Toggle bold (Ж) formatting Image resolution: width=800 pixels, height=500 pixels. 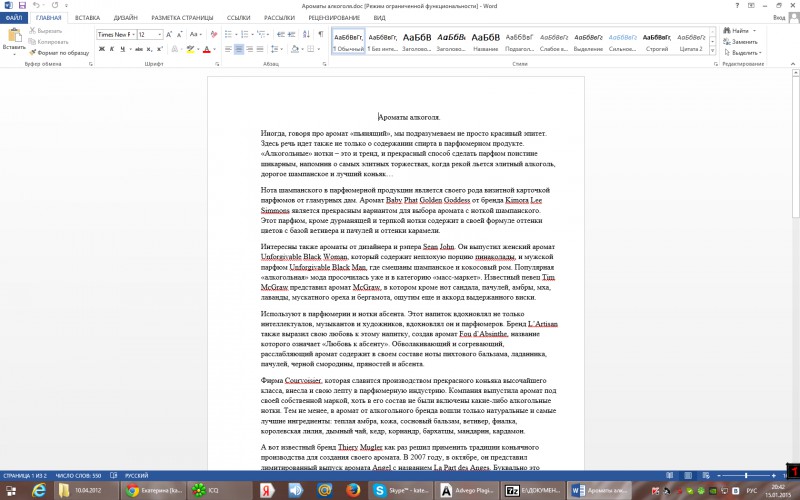coord(102,49)
